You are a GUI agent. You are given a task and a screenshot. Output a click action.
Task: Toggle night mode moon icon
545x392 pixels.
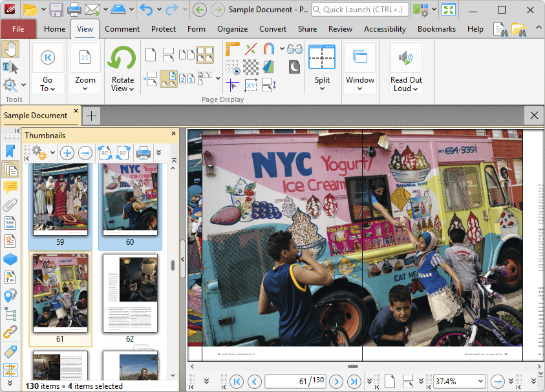click(294, 67)
